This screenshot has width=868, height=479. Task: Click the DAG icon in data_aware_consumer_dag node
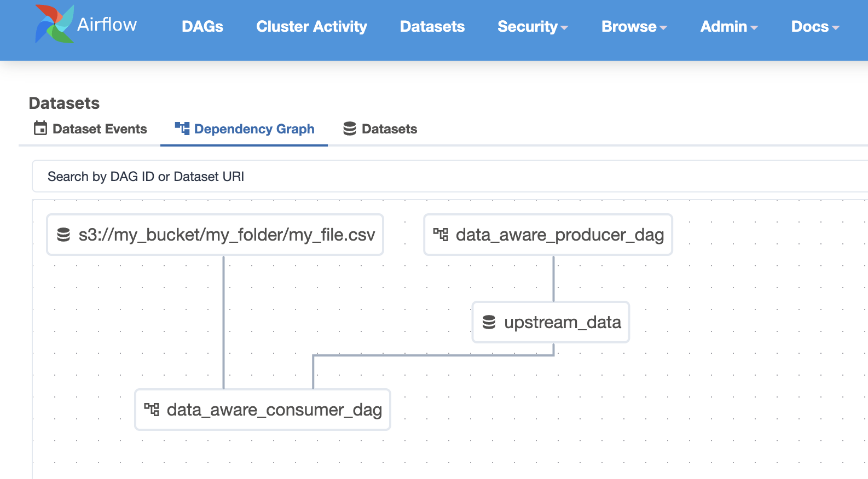[x=152, y=410]
